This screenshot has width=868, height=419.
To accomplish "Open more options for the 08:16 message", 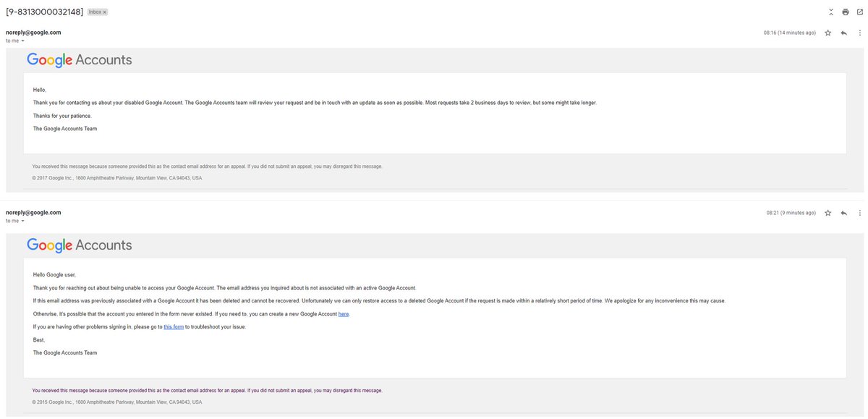I will (859, 33).
